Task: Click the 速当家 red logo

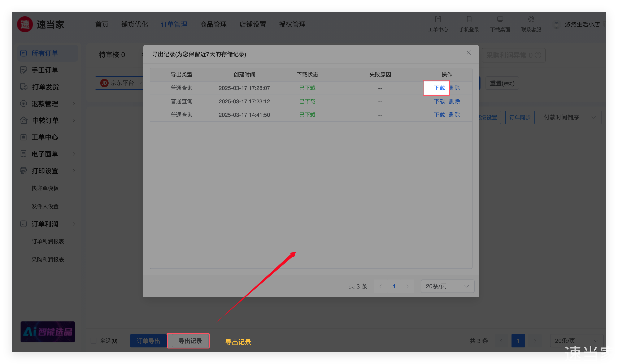Action: point(25,24)
